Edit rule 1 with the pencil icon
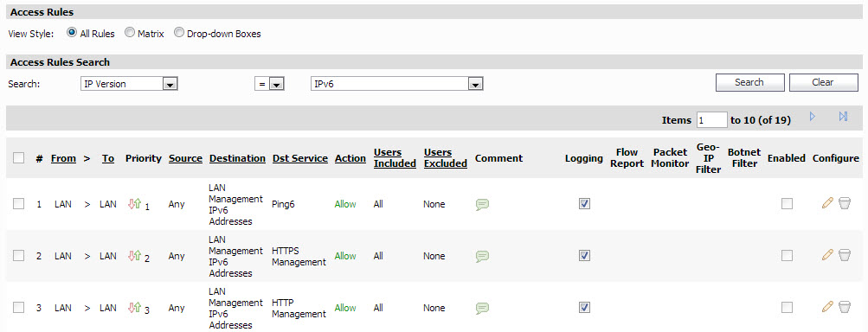The image size is (868, 332). 827,203
